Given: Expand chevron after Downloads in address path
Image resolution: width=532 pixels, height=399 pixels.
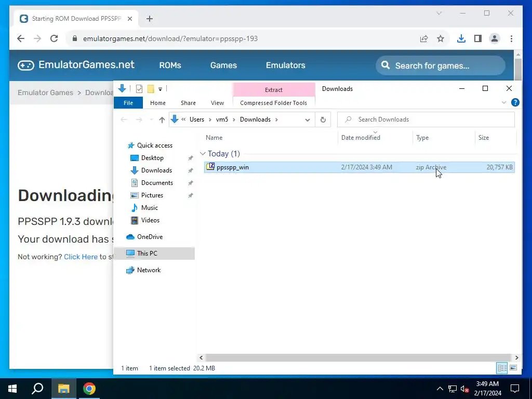Looking at the screenshot, I should click(276, 119).
